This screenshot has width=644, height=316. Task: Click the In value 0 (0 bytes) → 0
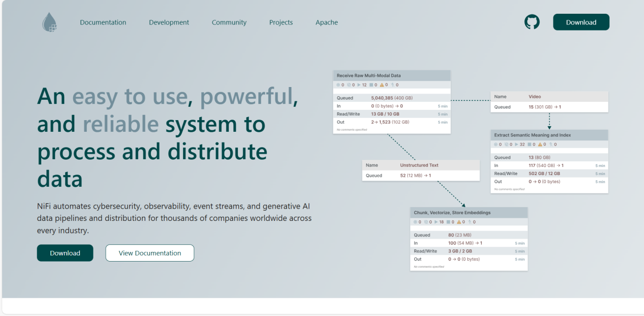[387, 106]
